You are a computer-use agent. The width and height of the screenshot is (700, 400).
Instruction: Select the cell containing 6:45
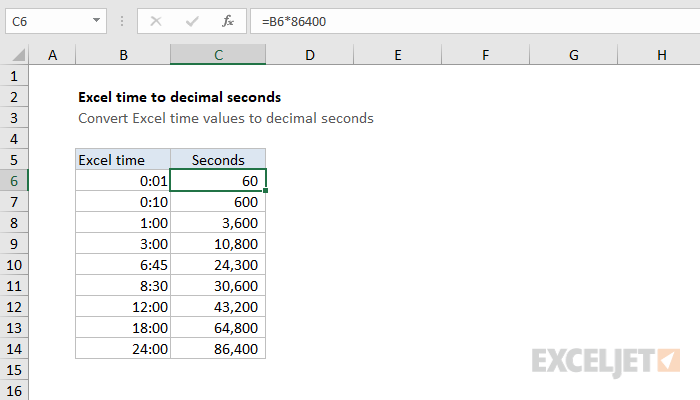tap(123, 265)
